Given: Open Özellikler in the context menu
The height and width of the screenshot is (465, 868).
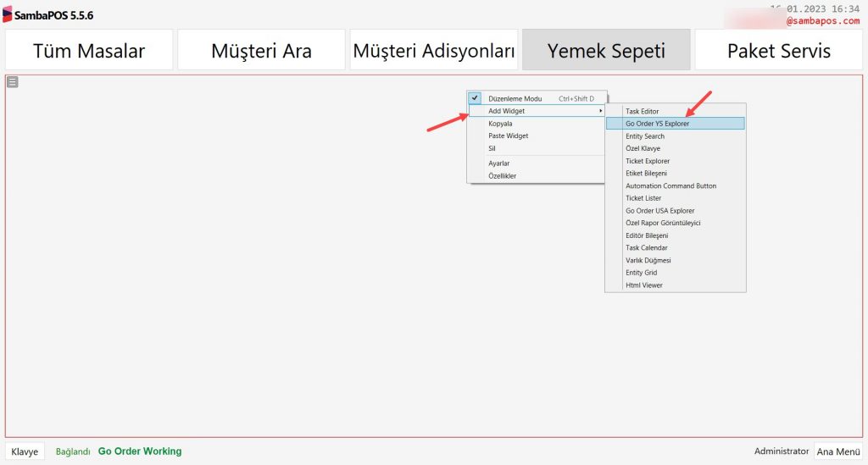Looking at the screenshot, I should coord(502,176).
